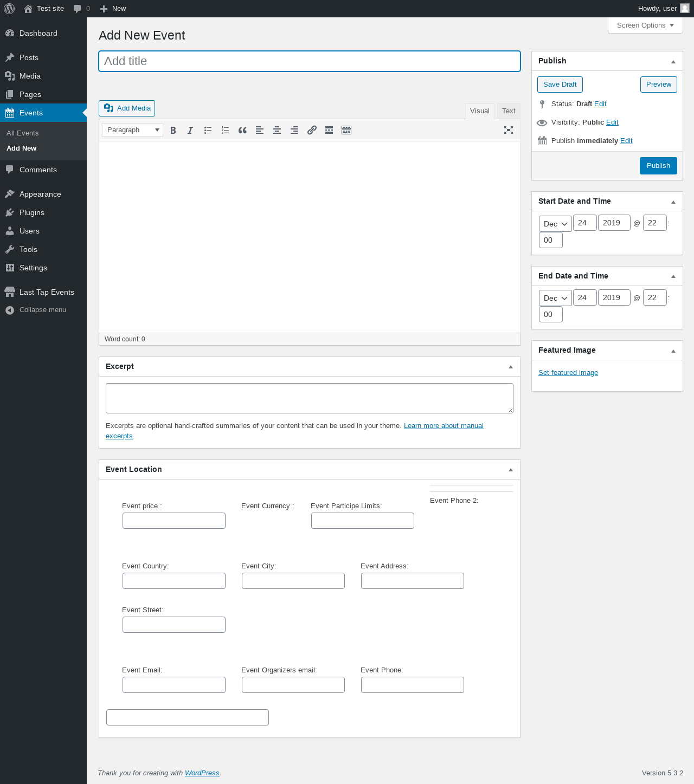This screenshot has width=694, height=784.
Task: Collapse the Publish panel
Action: 673,61
